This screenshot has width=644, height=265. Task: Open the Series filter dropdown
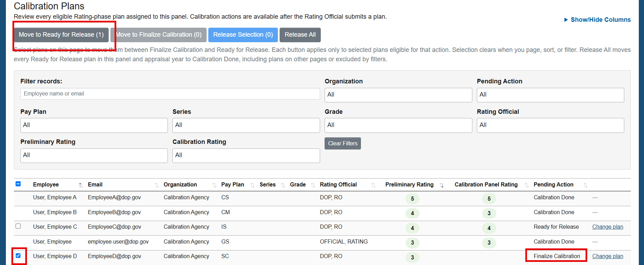point(246,125)
